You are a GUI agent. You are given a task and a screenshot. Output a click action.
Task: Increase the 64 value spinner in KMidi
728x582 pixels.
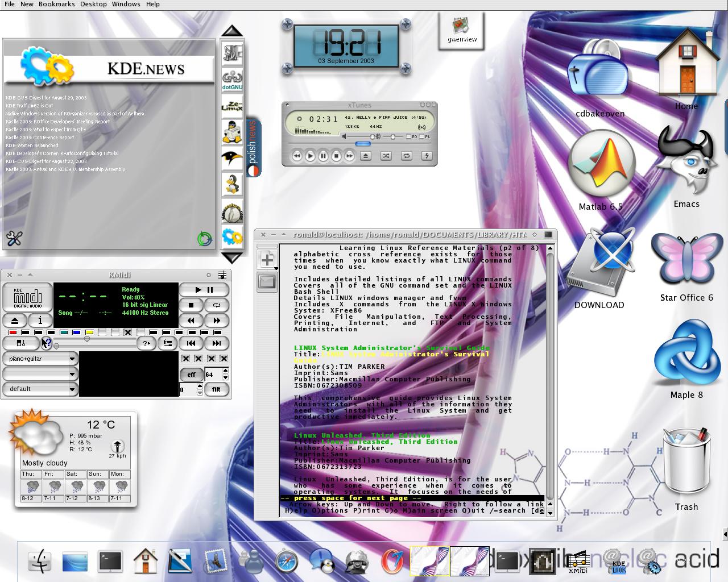click(225, 371)
